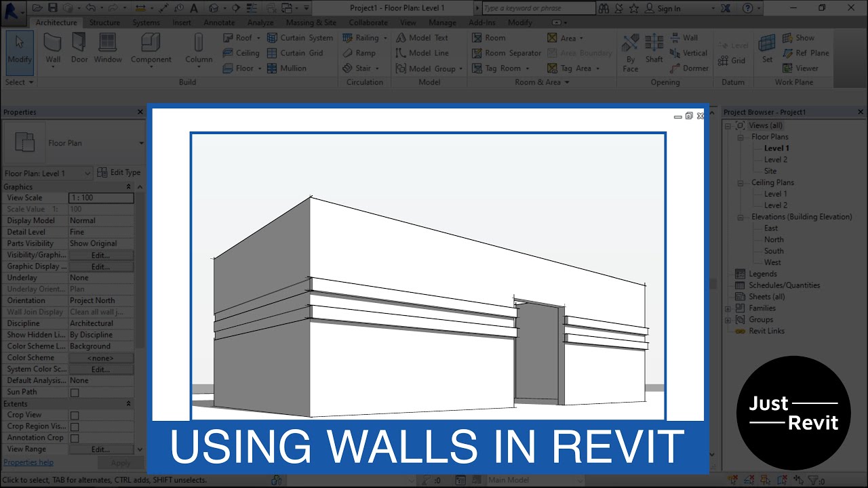Collapse the Graphics section in Properties
The width and height of the screenshot is (868, 488).
(129, 186)
